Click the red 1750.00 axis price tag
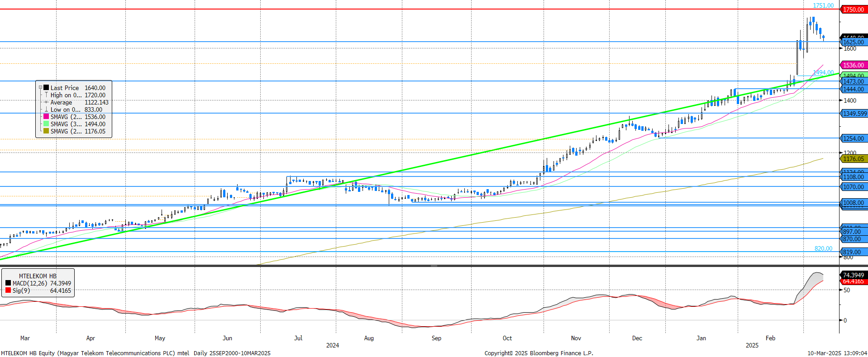Screen dimensions: 868x357 point(854,10)
